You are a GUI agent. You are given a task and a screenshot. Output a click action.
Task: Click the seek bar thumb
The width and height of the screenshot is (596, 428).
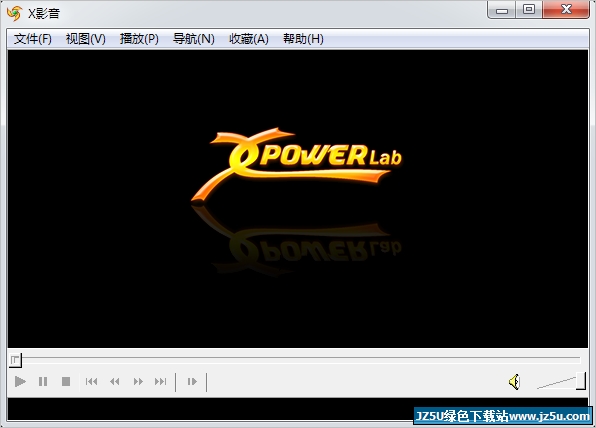tap(15, 360)
